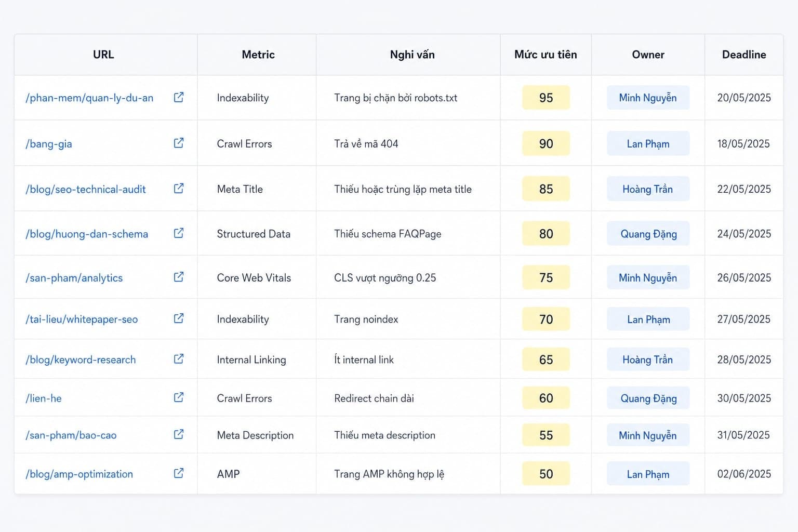
Task: Click Minh Nguyễn owner tag in analytics row
Action: coord(648,277)
